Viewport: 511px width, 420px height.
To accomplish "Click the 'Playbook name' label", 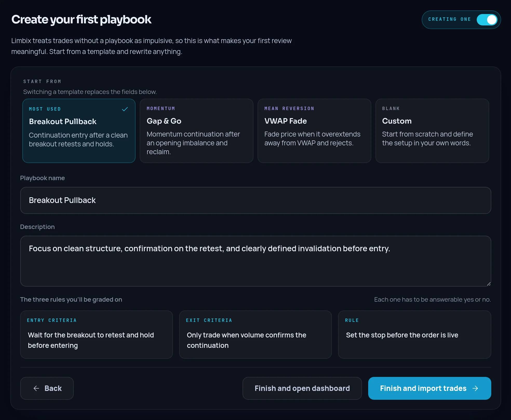I will [42, 178].
